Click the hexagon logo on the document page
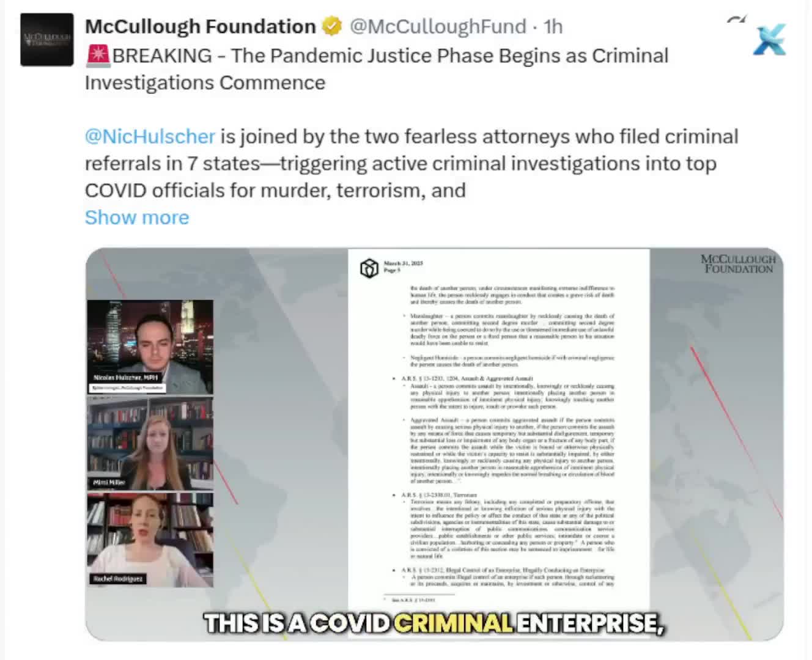This screenshot has width=812, height=660. pyautogui.click(x=369, y=268)
